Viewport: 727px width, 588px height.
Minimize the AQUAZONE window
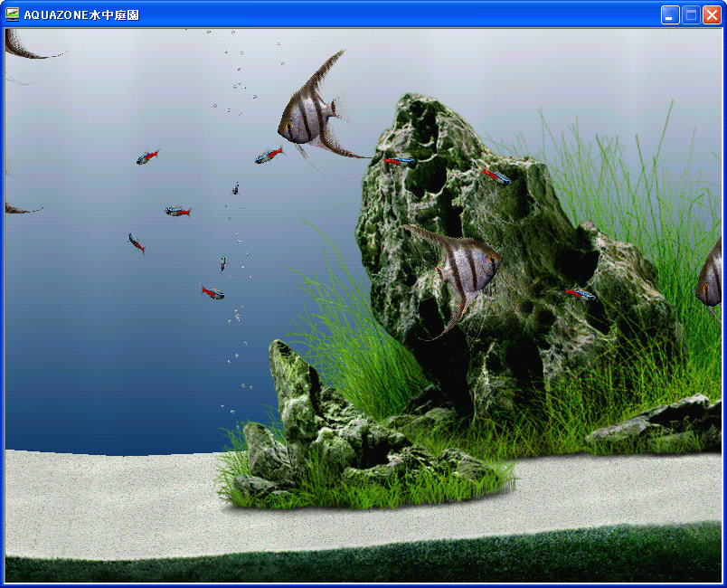(x=670, y=14)
